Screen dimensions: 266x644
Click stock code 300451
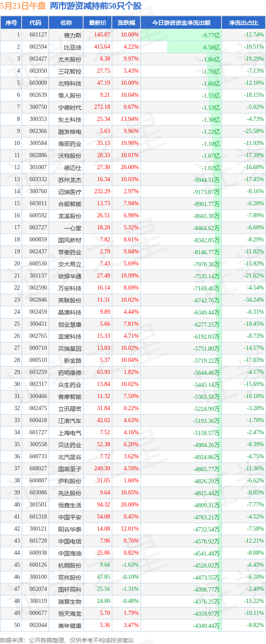pos(38,324)
